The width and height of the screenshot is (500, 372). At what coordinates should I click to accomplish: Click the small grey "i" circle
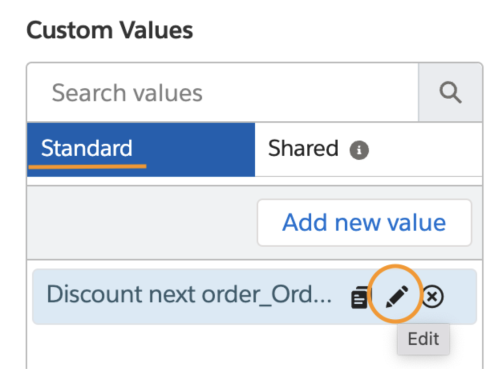tap(359, 150)
